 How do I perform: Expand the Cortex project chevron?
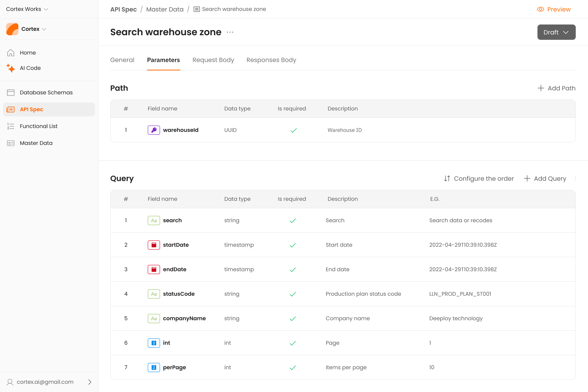(44, 29)
